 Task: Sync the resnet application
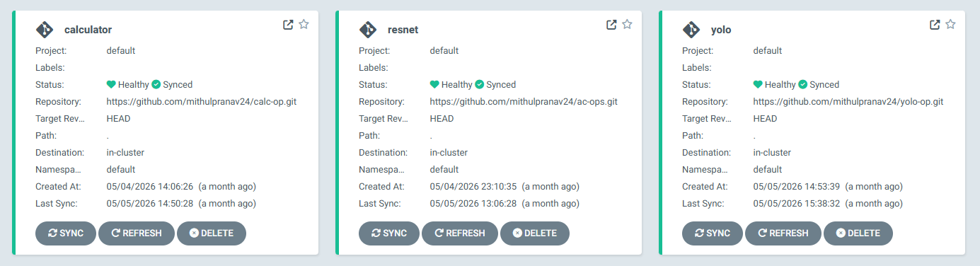pyautogui.click(x=389, y=233)
